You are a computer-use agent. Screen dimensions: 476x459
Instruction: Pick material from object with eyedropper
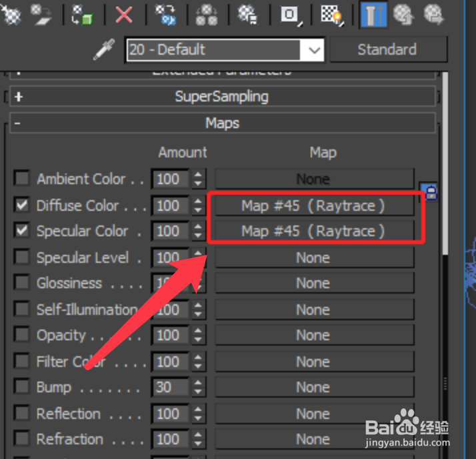[x=104, y=49]
